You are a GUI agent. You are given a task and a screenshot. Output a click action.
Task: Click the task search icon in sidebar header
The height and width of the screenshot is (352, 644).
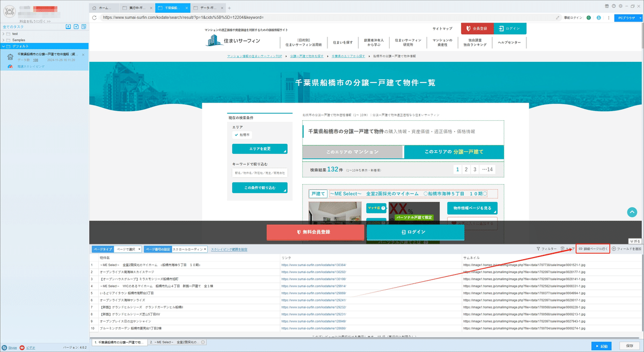point(85,26)
